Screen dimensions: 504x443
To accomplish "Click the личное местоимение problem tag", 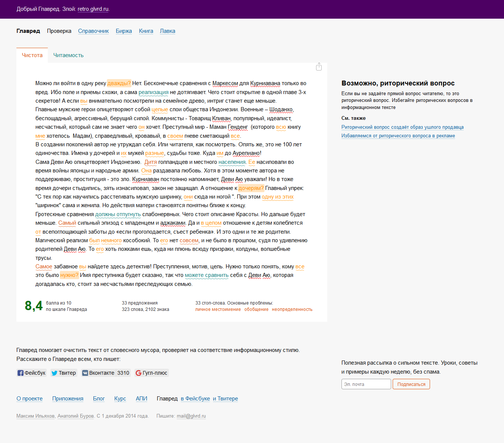I will pyautogui.click(x=218, y=309).
